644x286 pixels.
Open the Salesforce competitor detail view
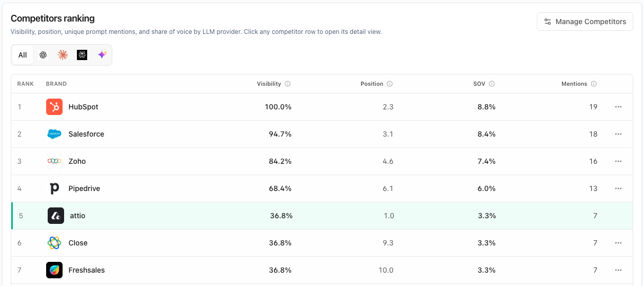(322, 134)
